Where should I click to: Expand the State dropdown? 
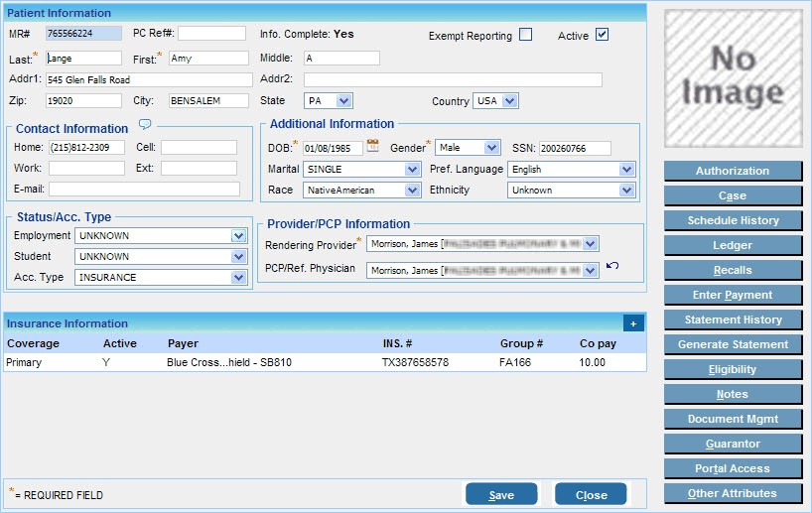tap(343, 100)
